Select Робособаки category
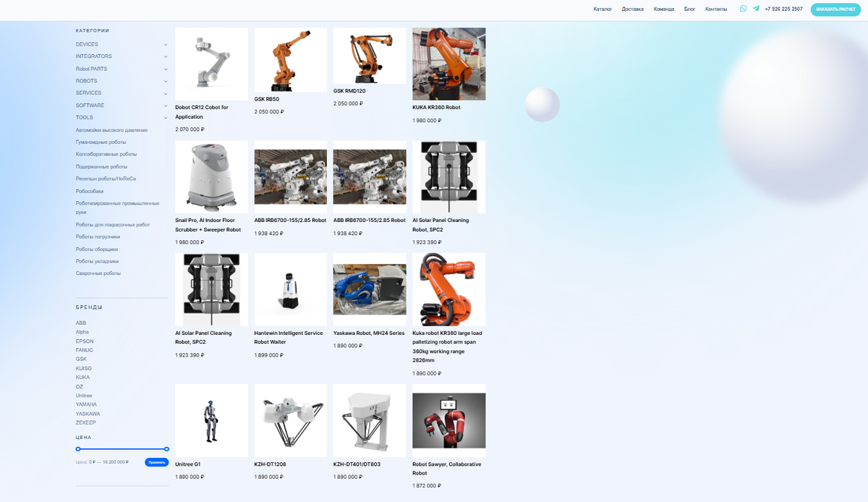The image size is (868, 502). (90, 191)
